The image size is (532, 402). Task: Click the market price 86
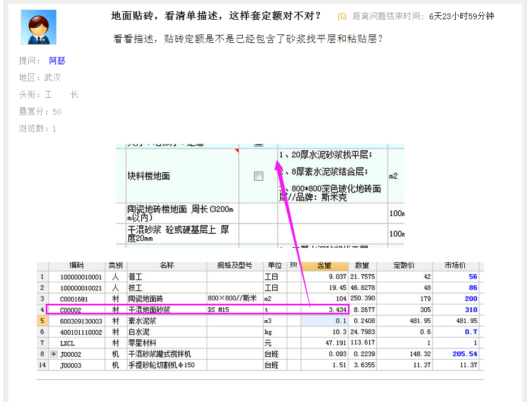[473, 288]
